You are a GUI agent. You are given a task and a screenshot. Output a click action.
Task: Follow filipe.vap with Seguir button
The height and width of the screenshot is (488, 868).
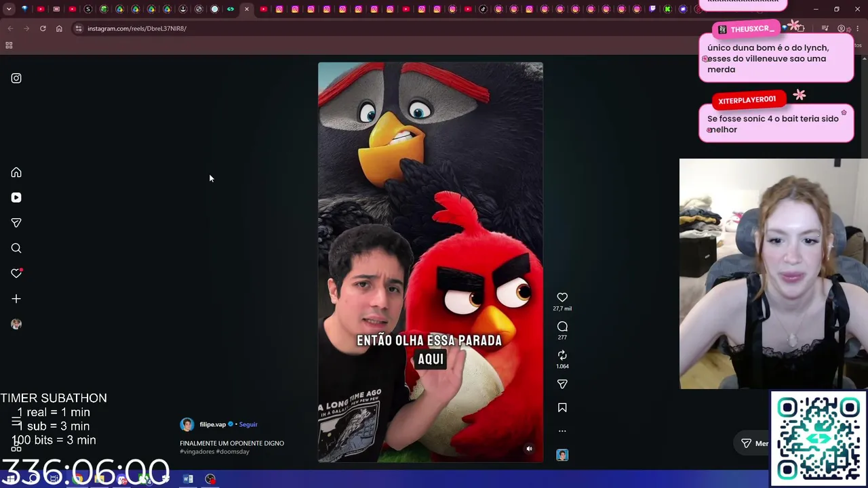tap(248, 424)
